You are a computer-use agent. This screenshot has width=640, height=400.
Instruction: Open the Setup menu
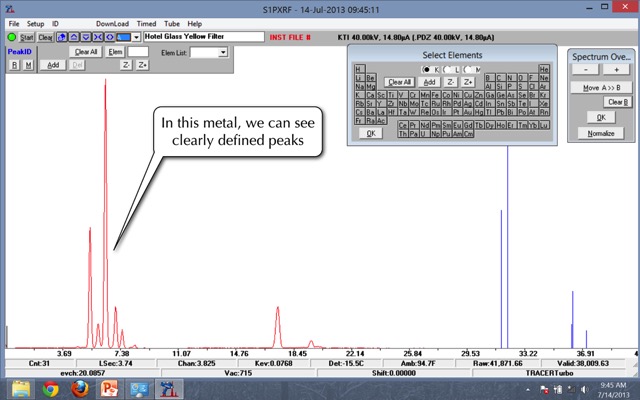tap(35, 23)
